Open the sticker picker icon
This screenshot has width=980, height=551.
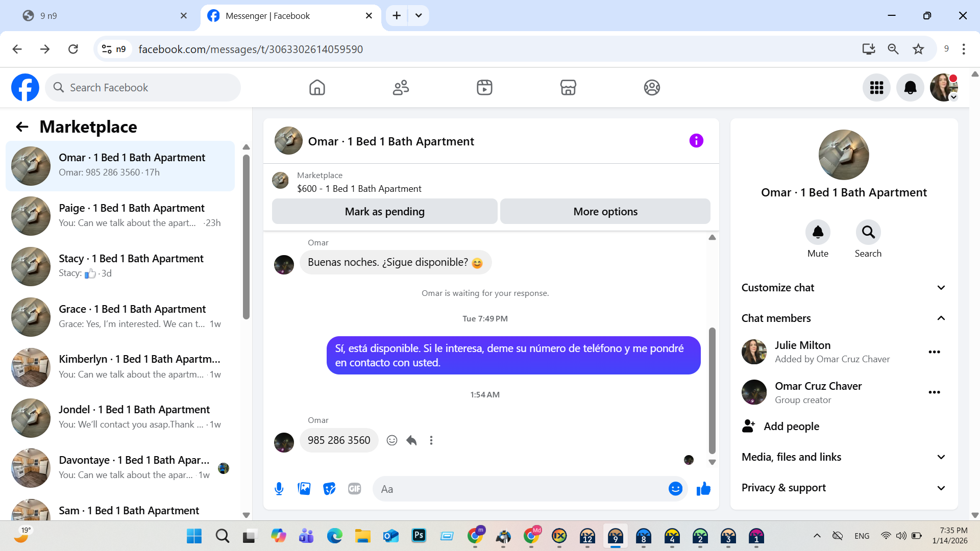[x=329, y=489]
